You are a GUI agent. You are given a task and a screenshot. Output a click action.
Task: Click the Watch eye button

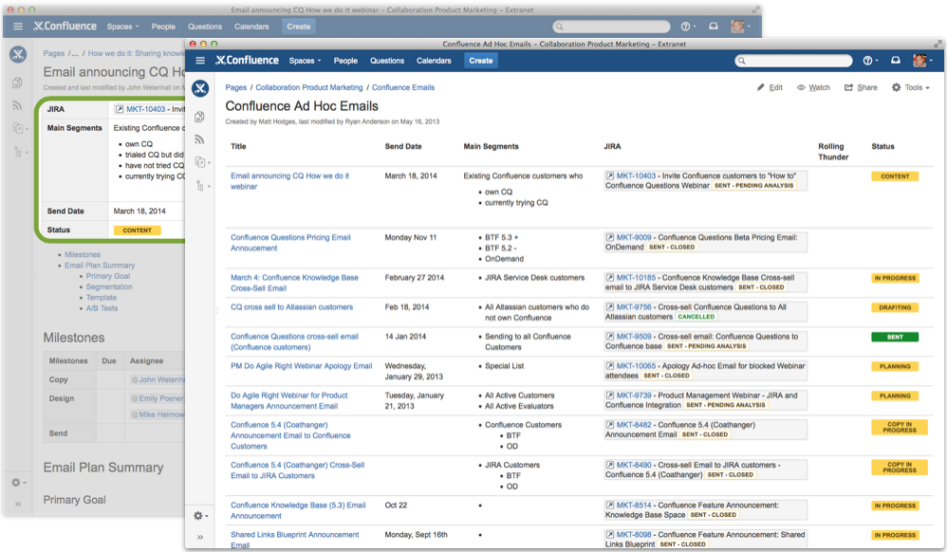tap(813, 88)
